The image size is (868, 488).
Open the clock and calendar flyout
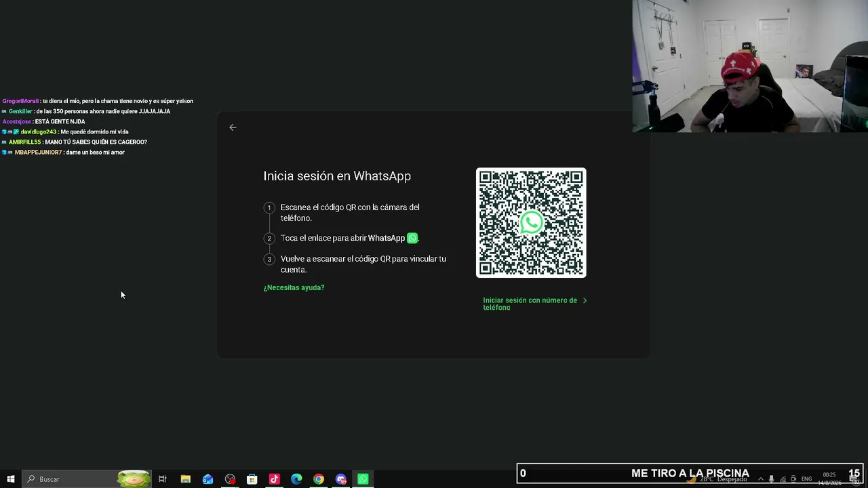(829, 479)
